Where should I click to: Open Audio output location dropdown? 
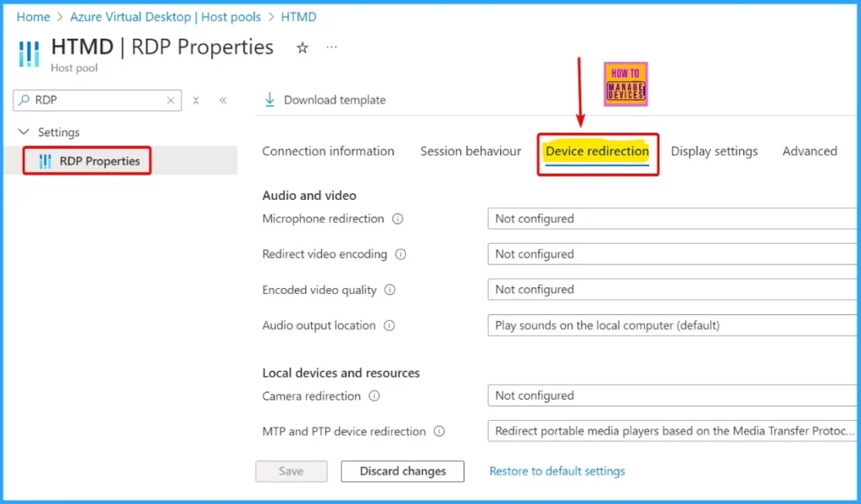pyautogui.click(x=673, y=325)
